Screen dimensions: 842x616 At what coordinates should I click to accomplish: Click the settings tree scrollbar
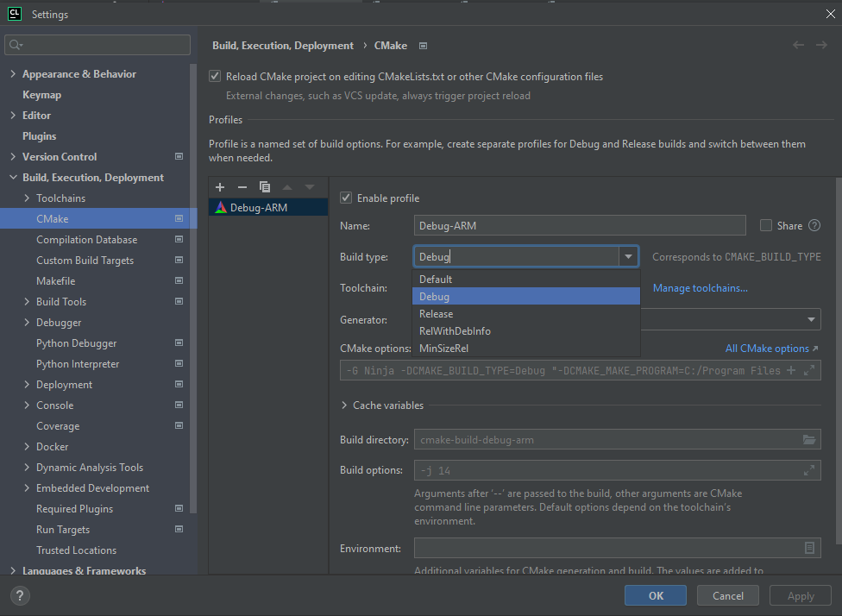pos(193,289)
